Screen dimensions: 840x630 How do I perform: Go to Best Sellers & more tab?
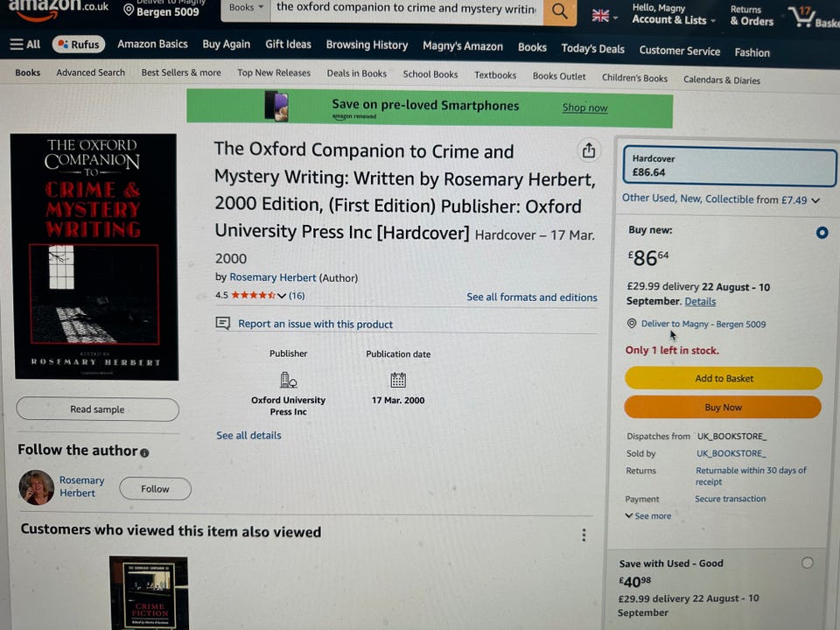(x=181, y=73)
